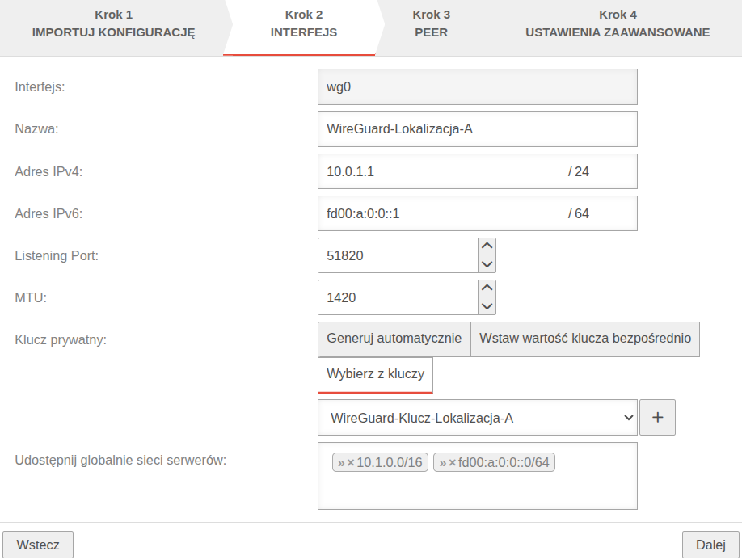Image resolution: width=742 pixels, height=560 pixels.
Task: Decrease the MTU value
Action: 487,306
